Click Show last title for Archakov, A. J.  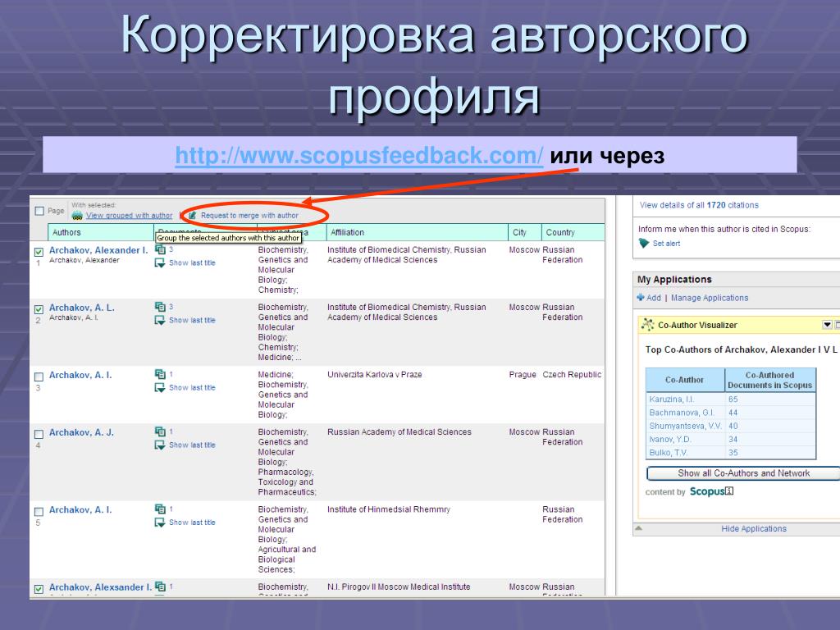point(192,445)
